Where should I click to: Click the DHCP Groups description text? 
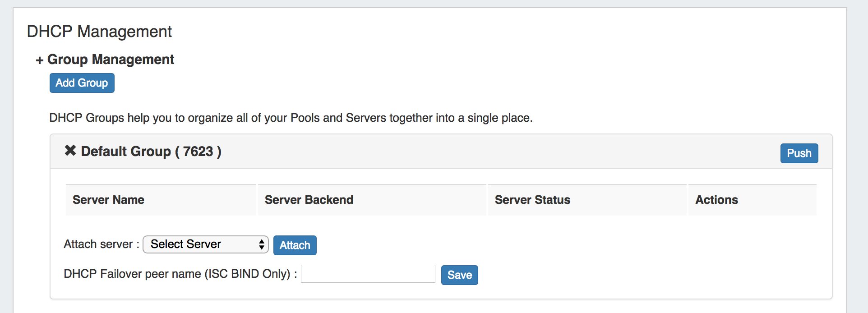coord(291,118)
